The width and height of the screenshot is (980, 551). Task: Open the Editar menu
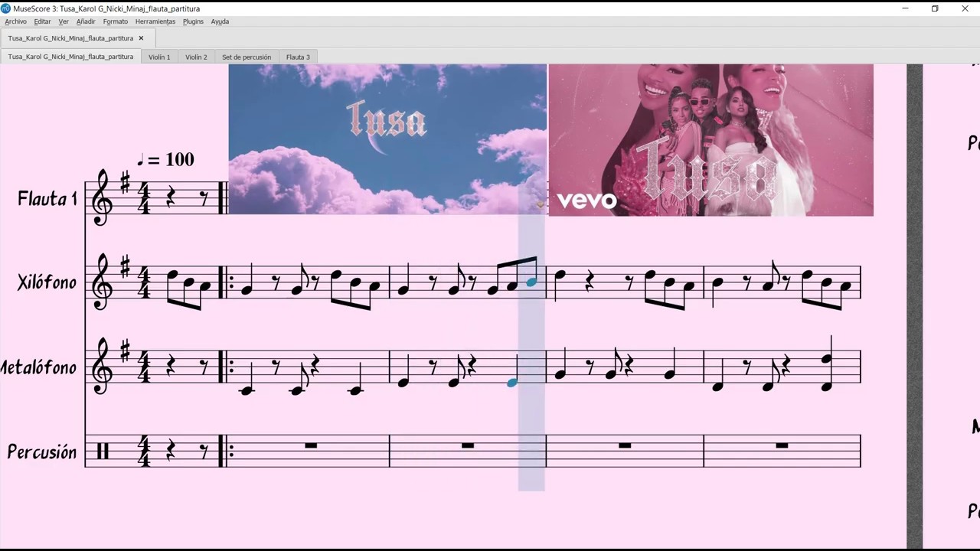tap(42, 21)
